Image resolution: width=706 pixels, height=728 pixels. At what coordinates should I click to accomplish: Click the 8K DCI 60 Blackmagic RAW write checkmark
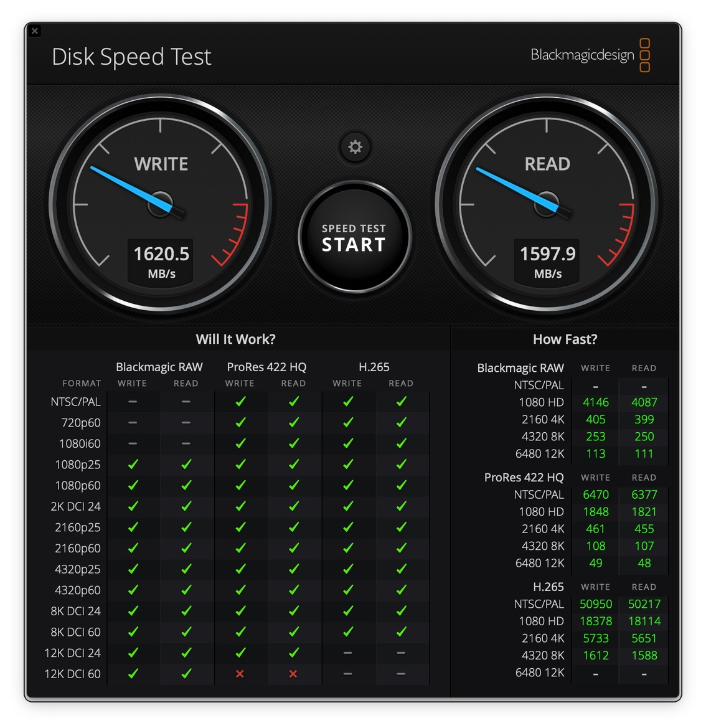pos(133,631)
